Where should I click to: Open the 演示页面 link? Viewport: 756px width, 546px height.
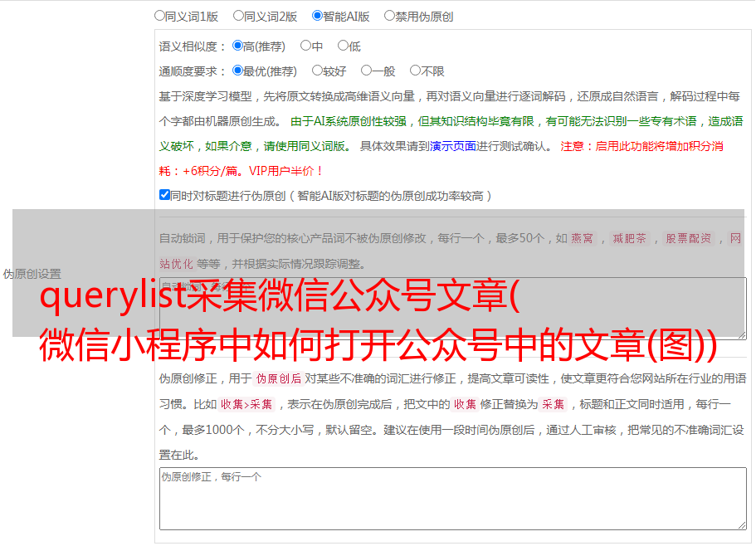pyautogui.click(x=453, y=146)
